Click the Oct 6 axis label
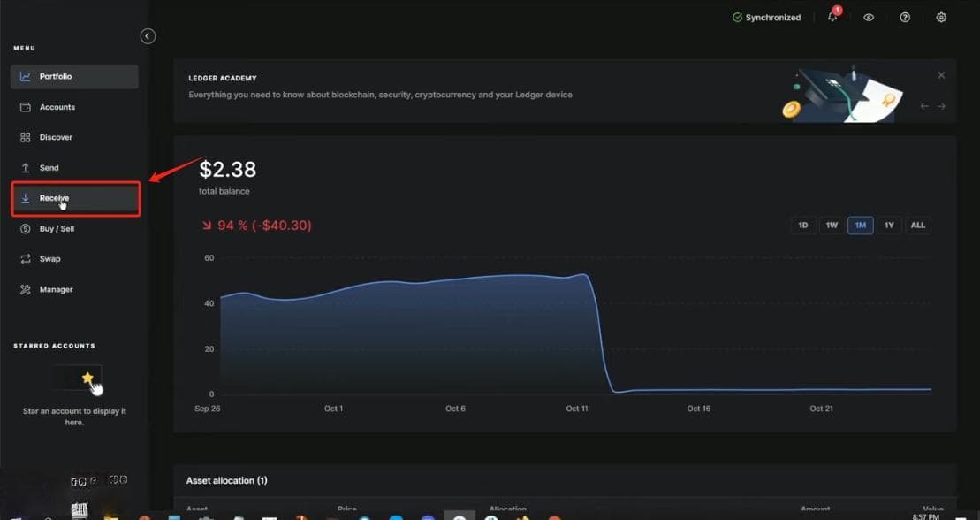This screenshot has width=980, height=520. click(x=455, y=409)
